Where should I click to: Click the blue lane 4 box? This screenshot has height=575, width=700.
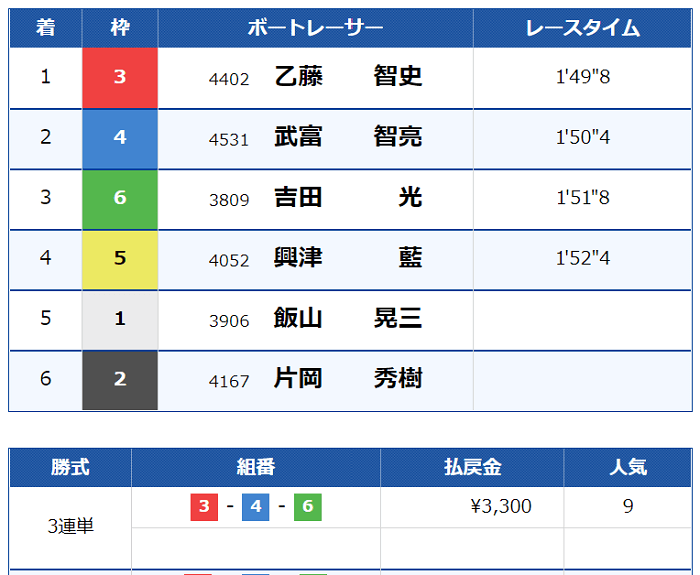120,139
